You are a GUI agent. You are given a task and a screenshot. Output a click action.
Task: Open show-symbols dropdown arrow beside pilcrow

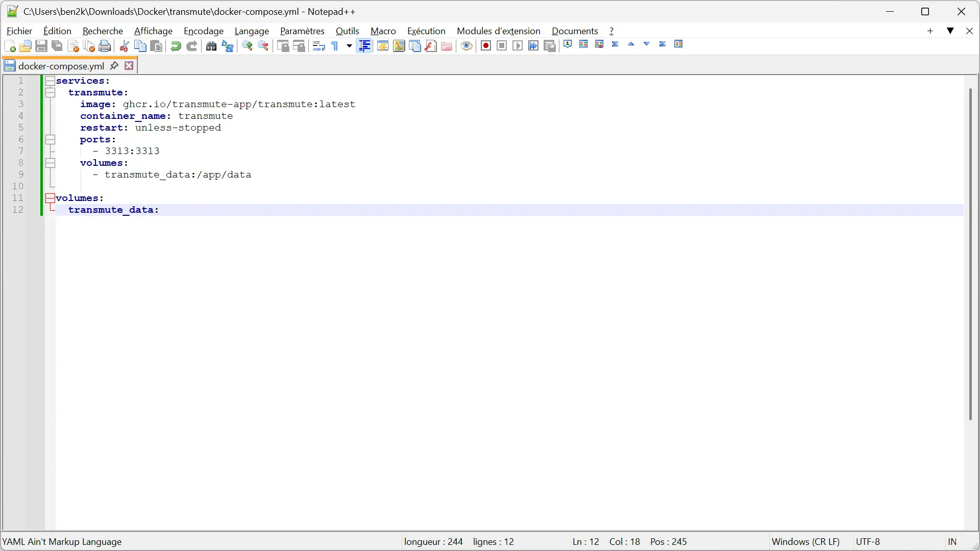[x=349, y=46]
